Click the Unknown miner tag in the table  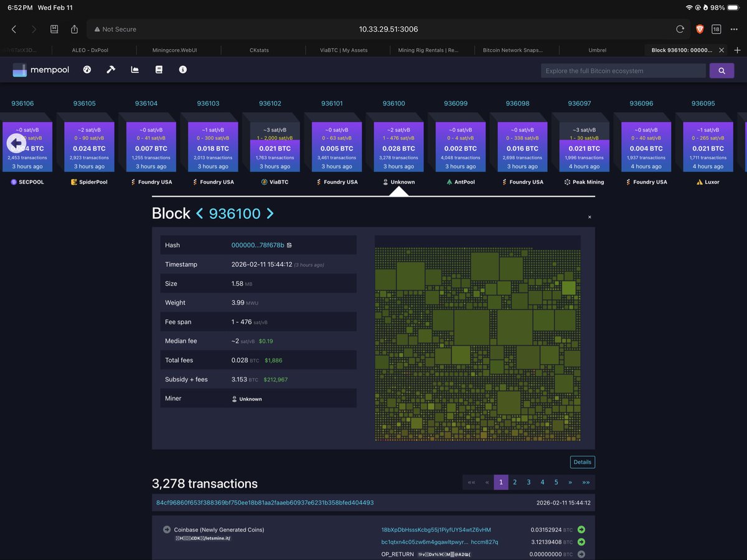click(247, 399)
